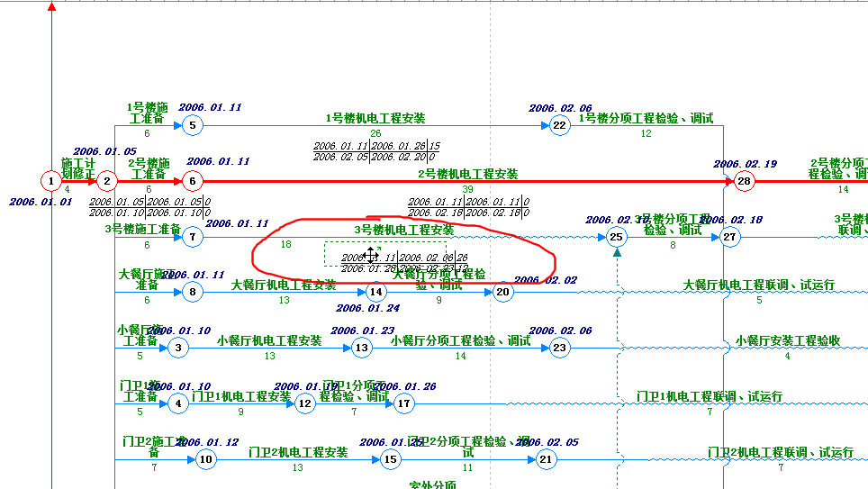Select duration 26 under 1号楼机电工程安装
The height and width of the screenshot is (489, 868).
pos(375,133)
